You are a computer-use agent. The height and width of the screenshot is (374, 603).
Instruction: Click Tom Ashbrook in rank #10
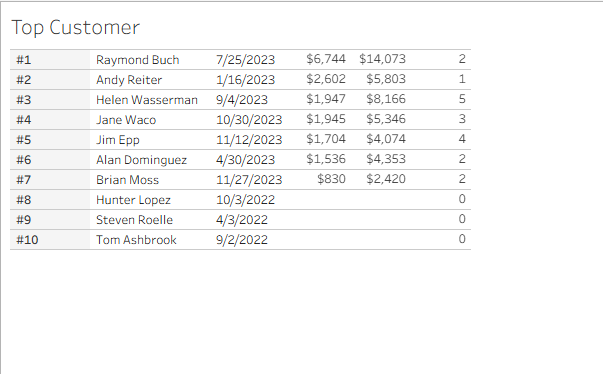pos(136,240)
